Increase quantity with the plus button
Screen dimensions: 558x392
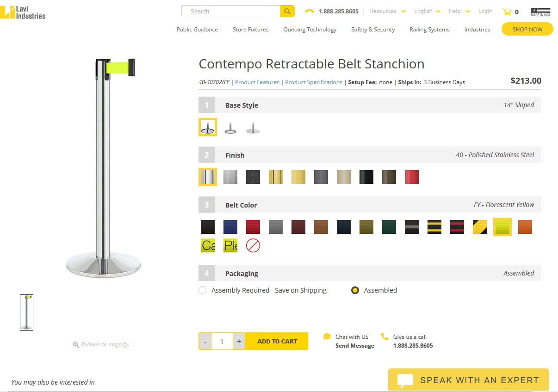(239, 342)
